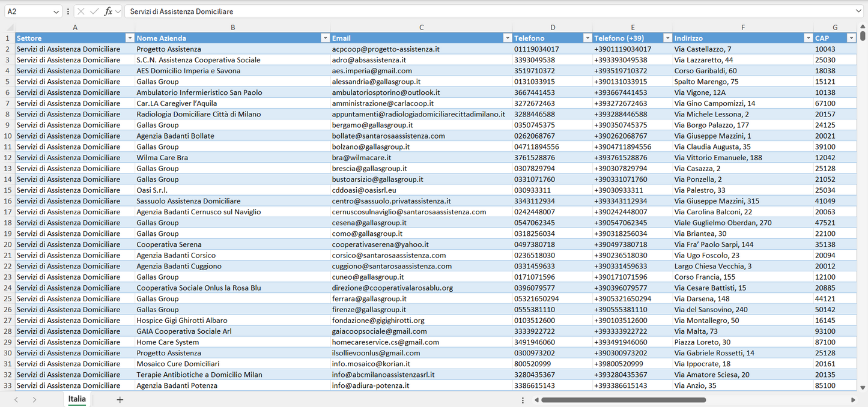Click the vertical scrollbar down arrow
Viewport: 868px width, 407px height.
[863, 388]
